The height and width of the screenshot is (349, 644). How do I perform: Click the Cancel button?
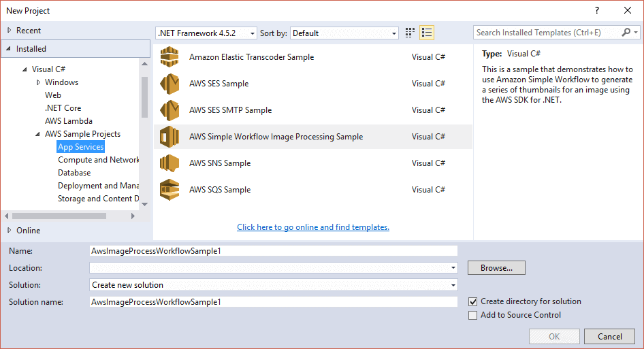[x=609, y=337]
